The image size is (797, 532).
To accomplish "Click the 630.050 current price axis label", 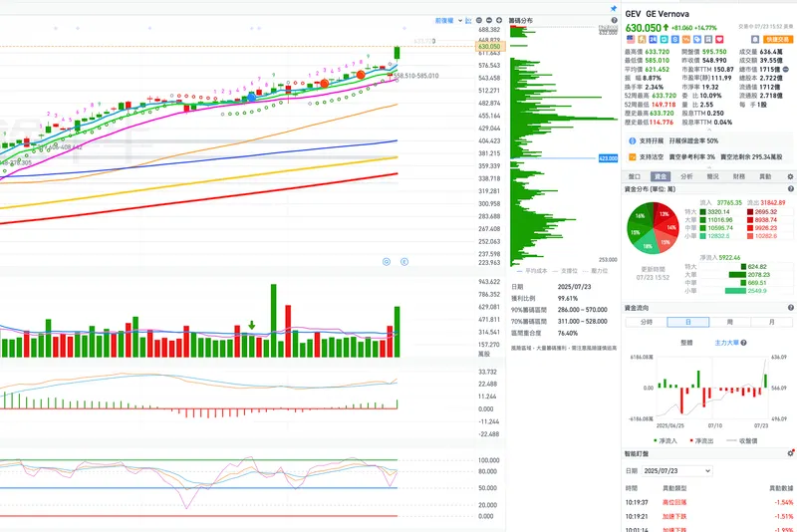I will pyautogui.click(x=489, y=46).
